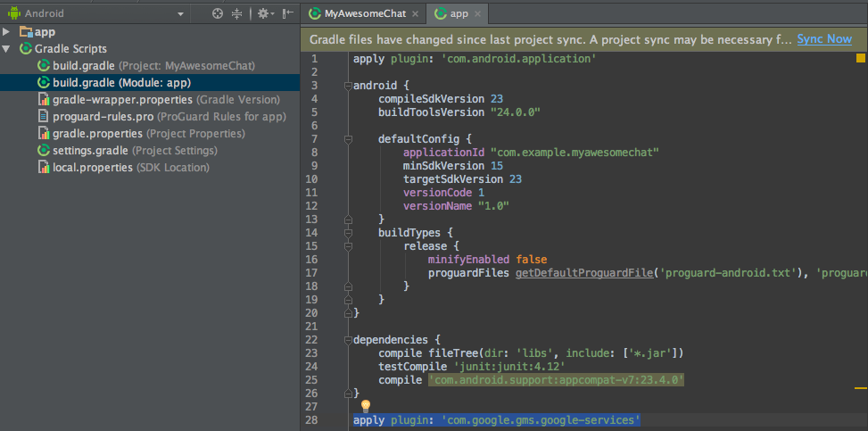Click gradle icon beside build.gradle (Module: app)
868x431 pixels.
click(43, 83)
